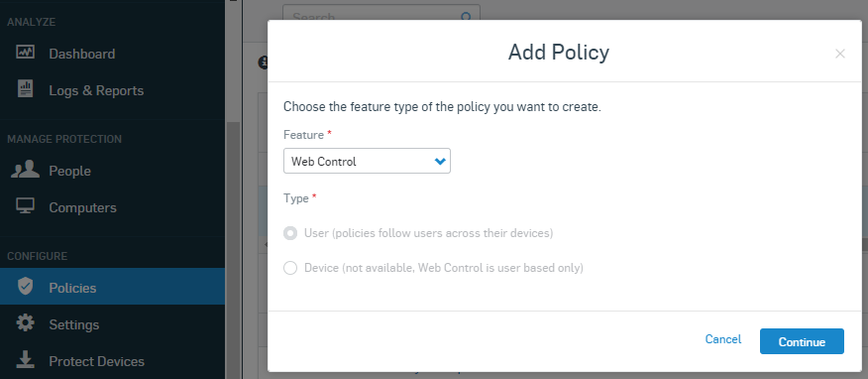The width and height of the screenshot is (868, 379).
Task: Click the sidebar vertical scrollbar
Action: pyautogui.click(x=234, y=249)
